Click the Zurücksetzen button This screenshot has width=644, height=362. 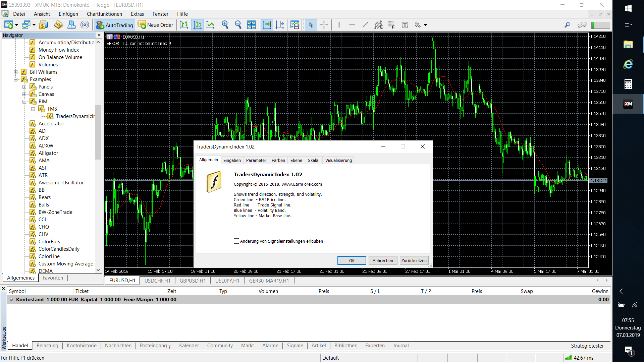pos(414,260)
